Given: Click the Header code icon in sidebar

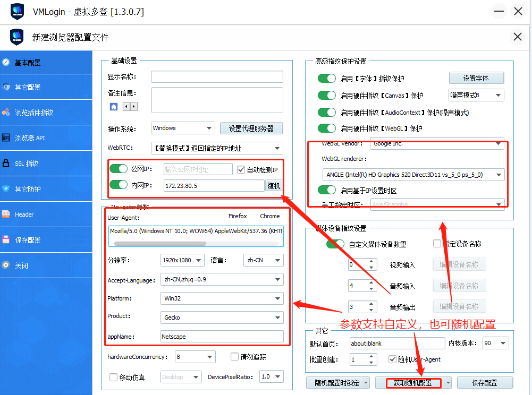Looking at the screenshot, I should click(x=6, y=214).
